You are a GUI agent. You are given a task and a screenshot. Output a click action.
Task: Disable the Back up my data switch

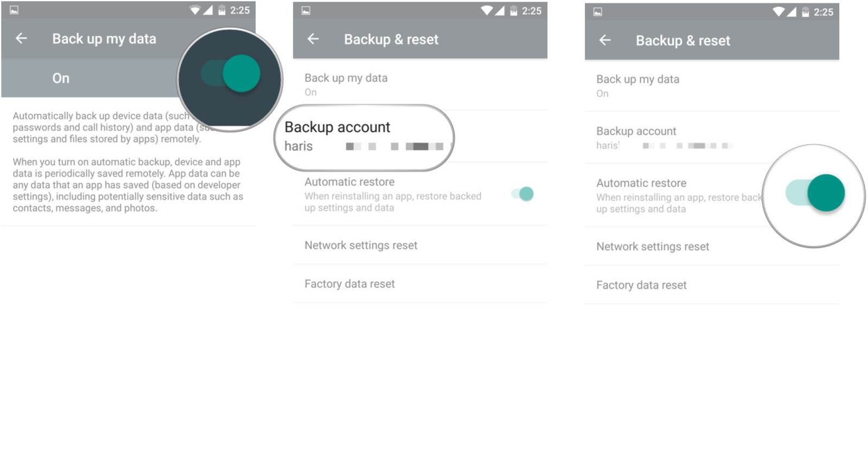pos(229,74)
